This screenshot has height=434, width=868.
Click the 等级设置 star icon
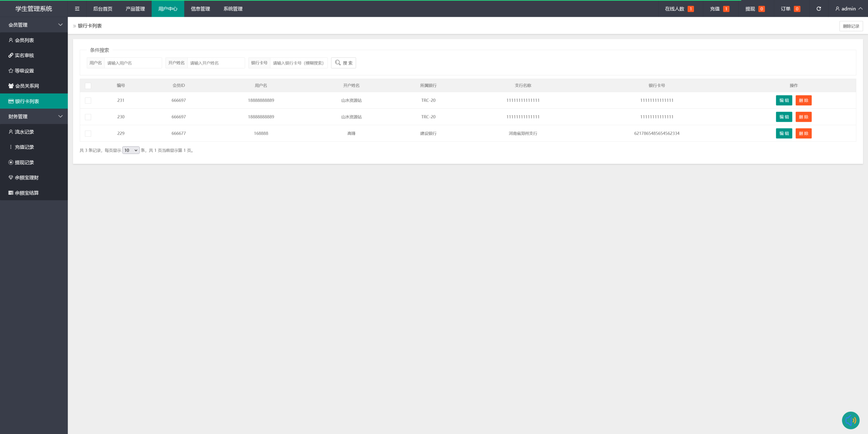point(11,71)
